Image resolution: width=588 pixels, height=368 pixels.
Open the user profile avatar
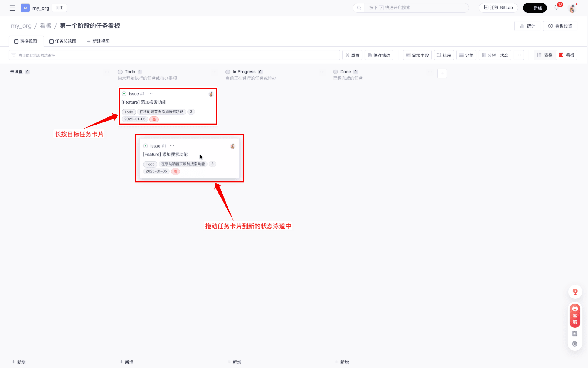click(572, 8)
